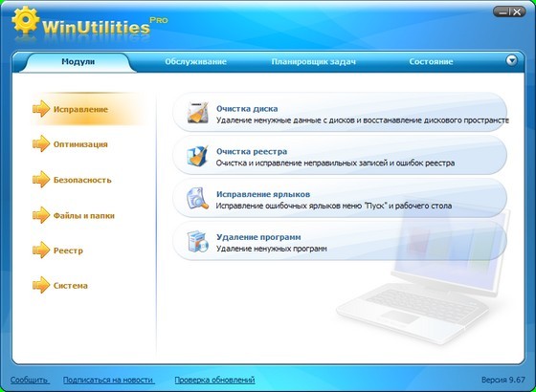The image size is (536, 392).
Task: Click the WinUtilities gear logo
Action: tap(25, 20)
